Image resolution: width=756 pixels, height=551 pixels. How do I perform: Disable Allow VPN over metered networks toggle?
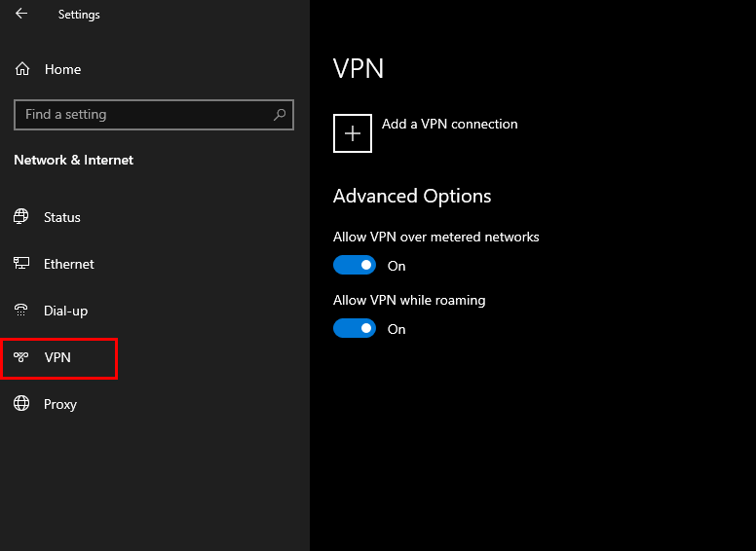[x=355, y=265]
